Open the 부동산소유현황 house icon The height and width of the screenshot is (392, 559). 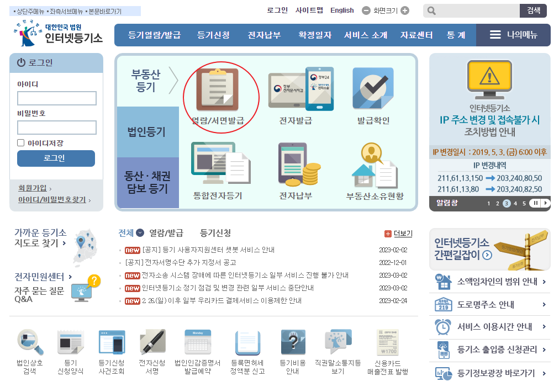[375, 165]
